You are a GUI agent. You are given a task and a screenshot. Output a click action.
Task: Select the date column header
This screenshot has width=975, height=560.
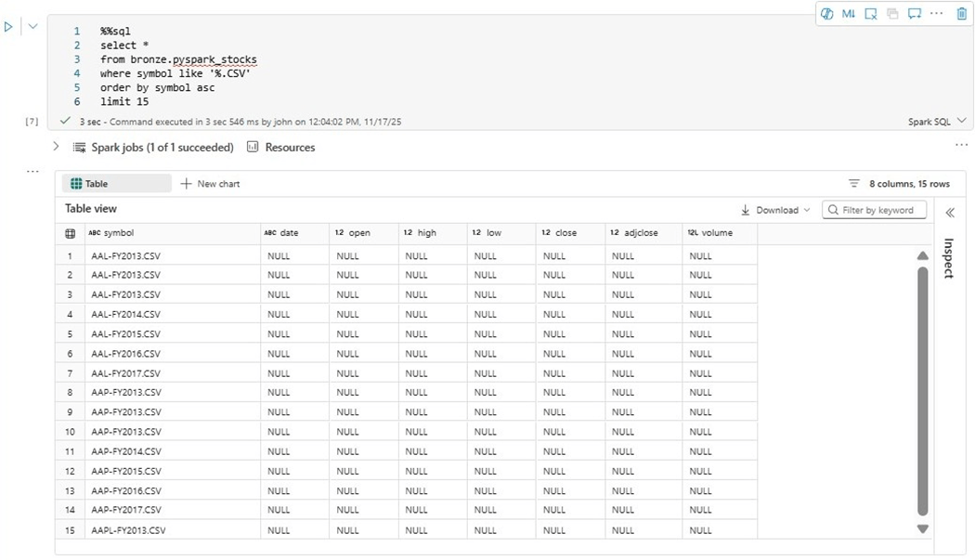click(x=294, y=233)
